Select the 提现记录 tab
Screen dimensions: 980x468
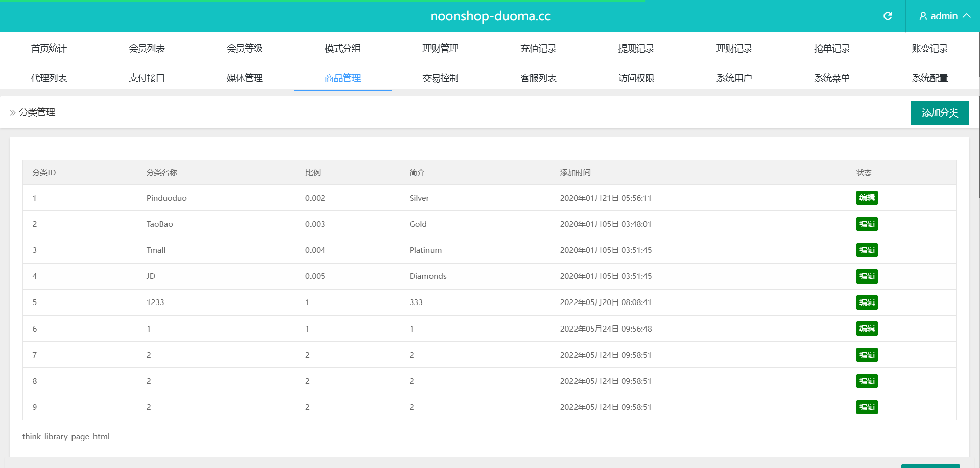(636, 49)
